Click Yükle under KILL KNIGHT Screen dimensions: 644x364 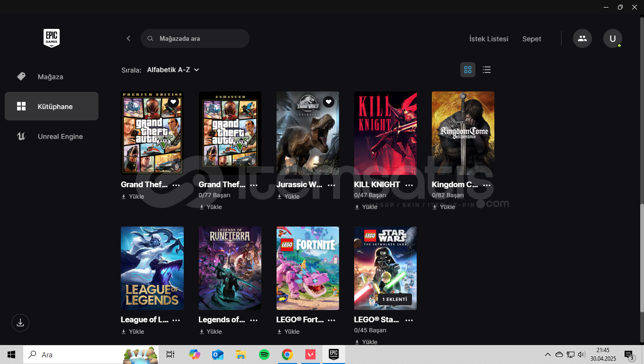point(366,207)
